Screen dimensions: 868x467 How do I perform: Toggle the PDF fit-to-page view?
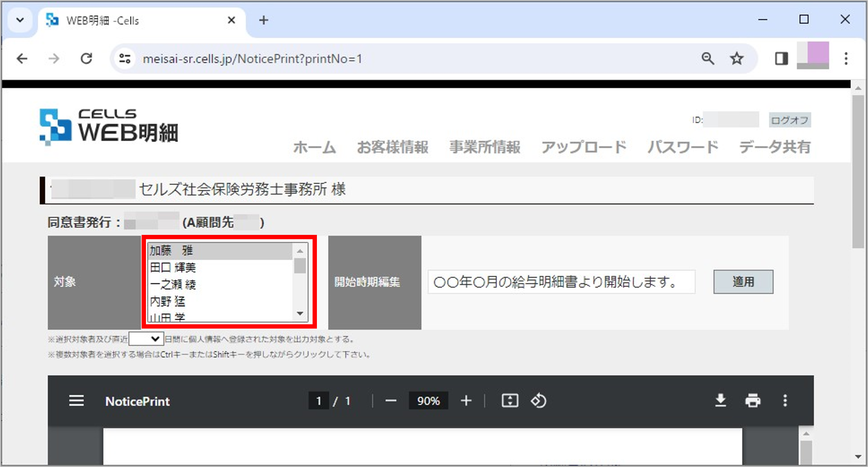point(509,401)
